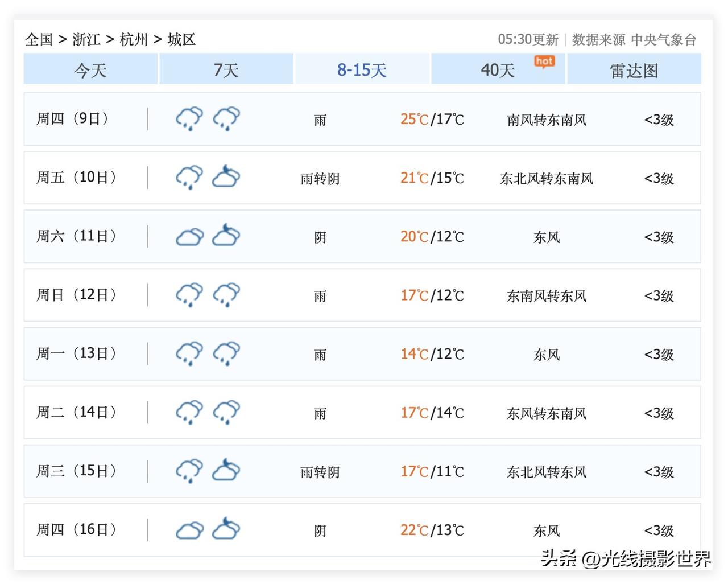Click the night cloud icon for Wednesday the 15th
This screenshot has height=584, width=728.
[226, 470]
